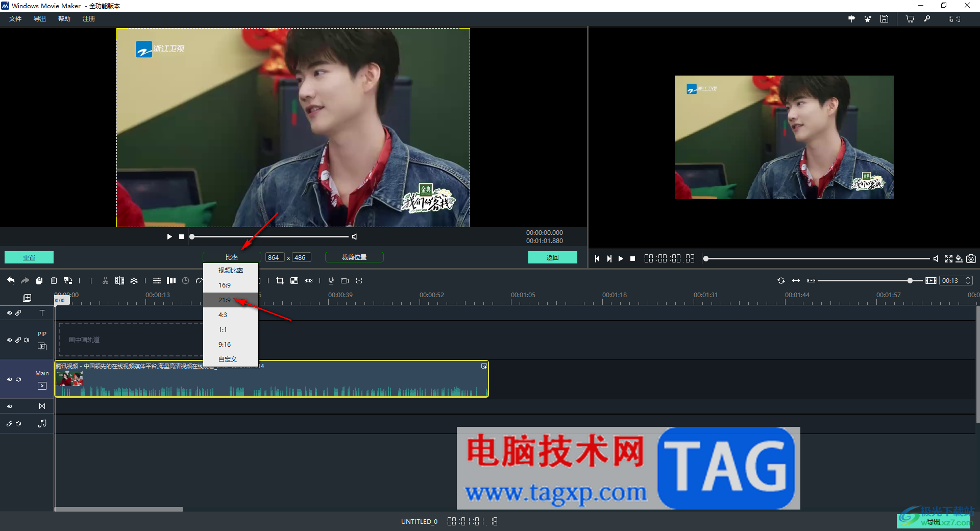Fit timeline to width arrow icon
980x531 pixels.
click(x=796, y=280)
